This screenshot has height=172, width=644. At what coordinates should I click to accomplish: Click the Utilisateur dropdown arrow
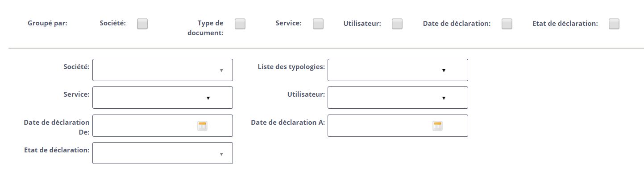(x=444, y=98)
